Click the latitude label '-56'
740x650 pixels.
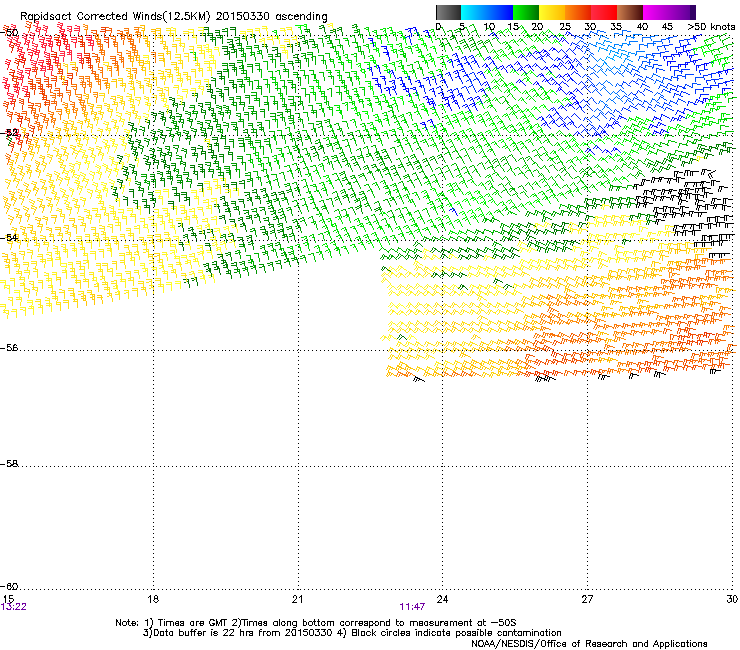pos(9,348)
